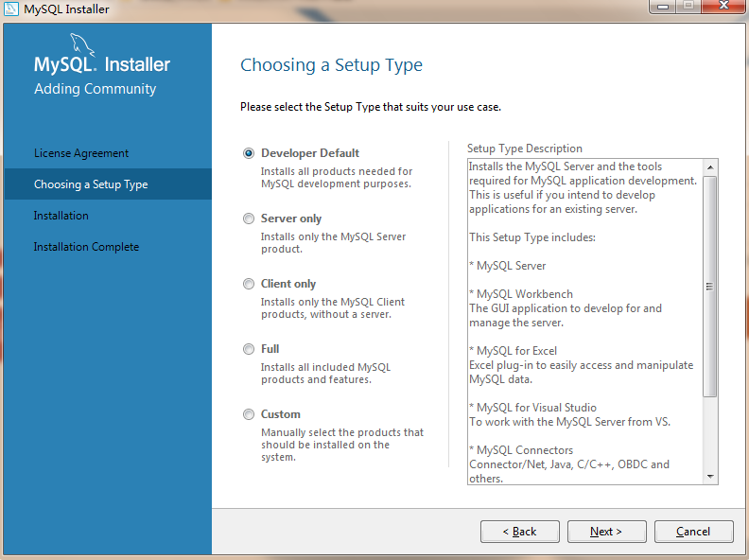The image size is (749, 560).
Task: Click the 'Adding Community' subtitle
Action: point(96,89)
